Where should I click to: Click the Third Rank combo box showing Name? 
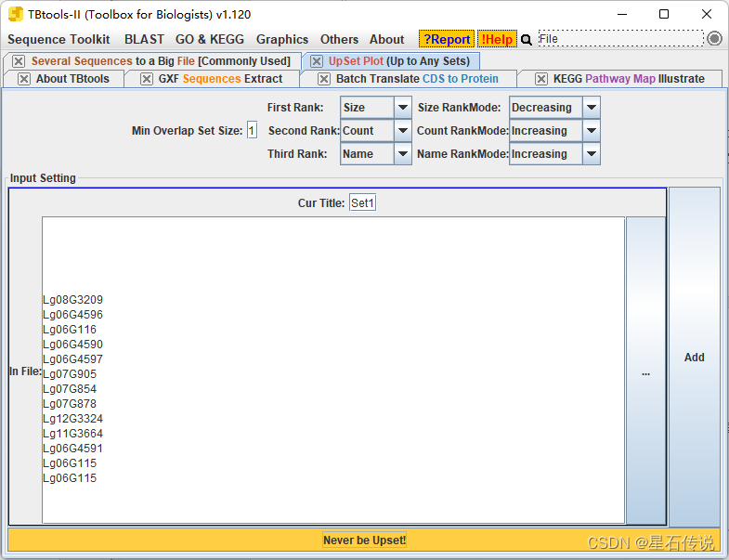tap(376, 154)
